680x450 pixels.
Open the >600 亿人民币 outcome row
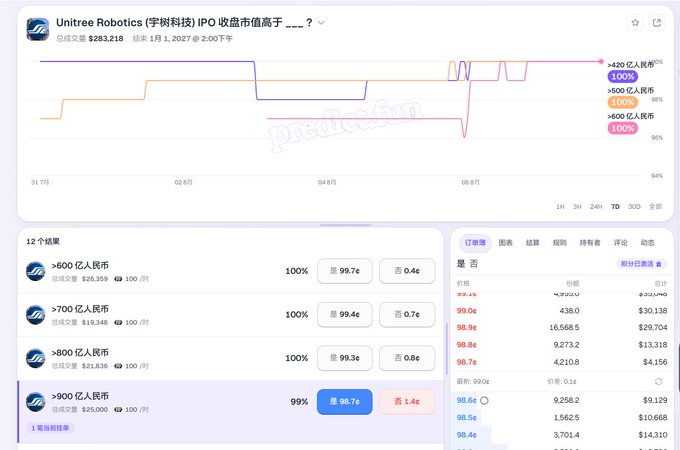click(230, 271)
